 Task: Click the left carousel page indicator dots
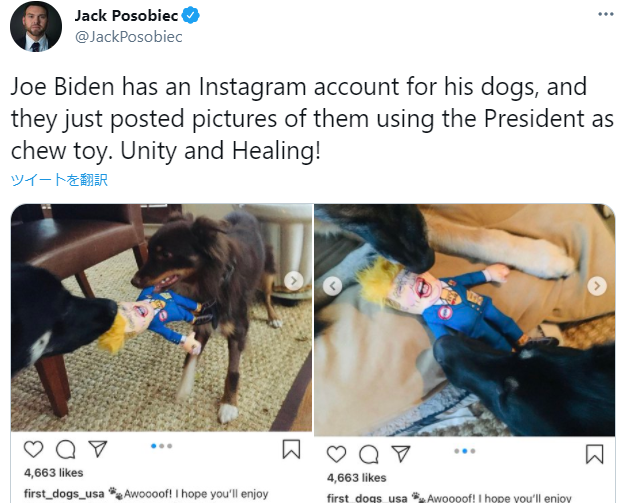click(x=162, y=446)
